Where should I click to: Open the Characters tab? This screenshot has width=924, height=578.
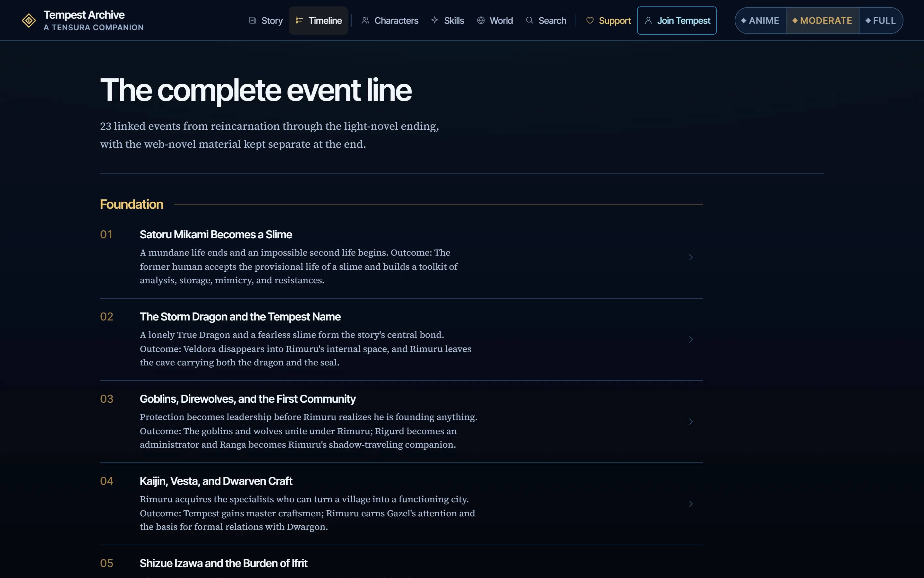tap(390, 21)
